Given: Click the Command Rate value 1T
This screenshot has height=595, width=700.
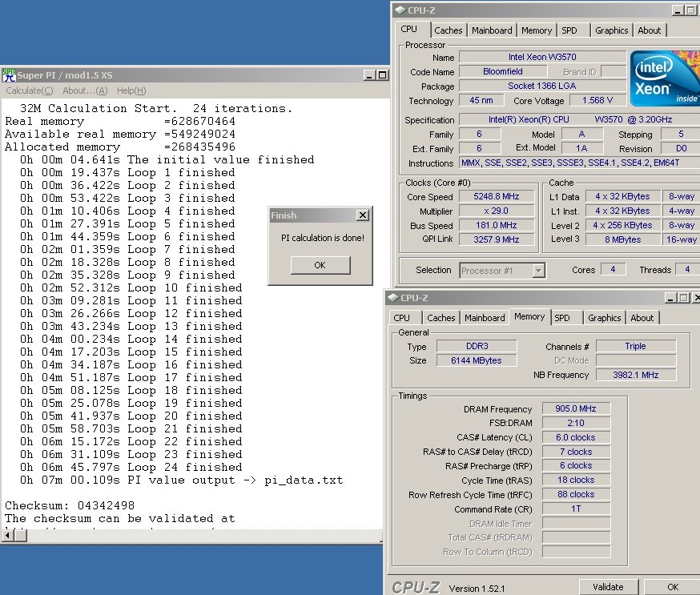Looking at the screenshot, I should coord(576,509).
